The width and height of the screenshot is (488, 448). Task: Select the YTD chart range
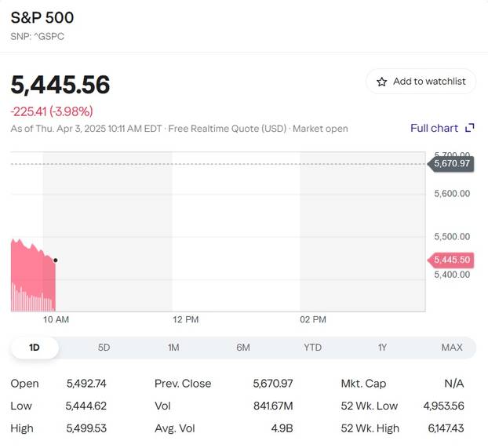coord(312,347)
